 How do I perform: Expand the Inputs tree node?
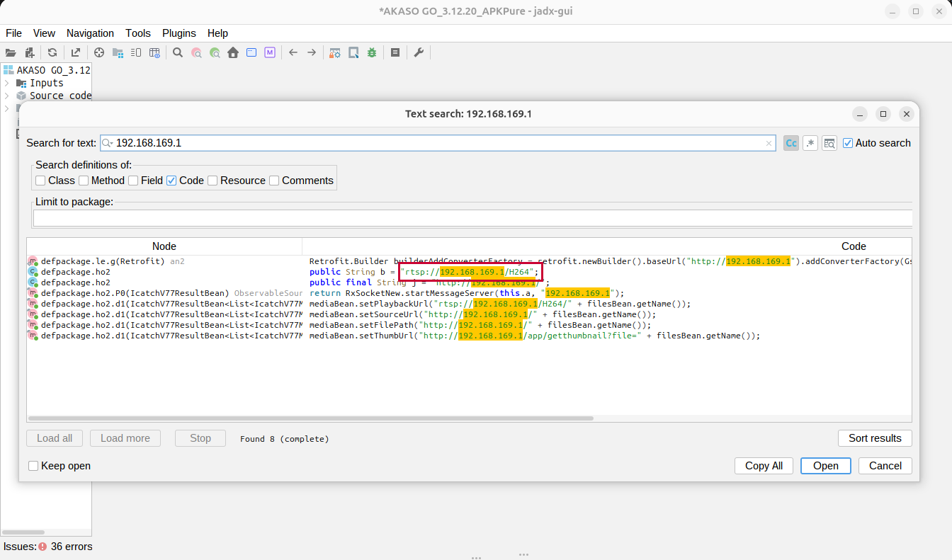coord(7,83)
